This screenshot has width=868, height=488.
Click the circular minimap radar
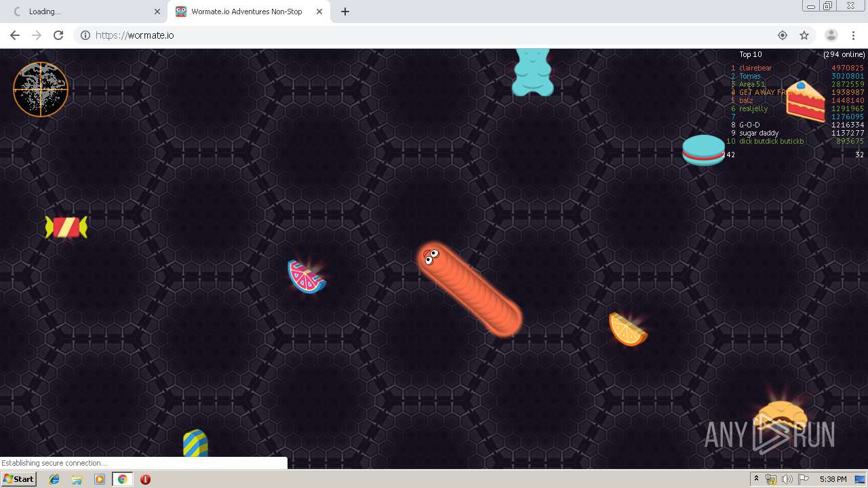(x=41, y=89)
